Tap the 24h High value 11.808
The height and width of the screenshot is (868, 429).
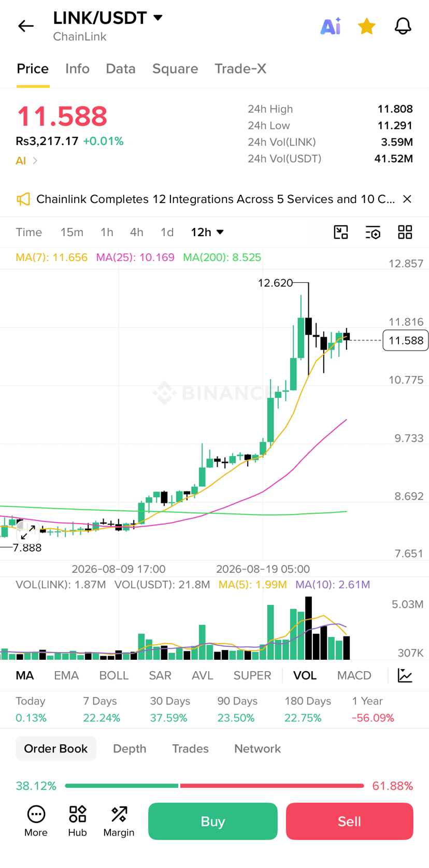(x=395, y=109)
